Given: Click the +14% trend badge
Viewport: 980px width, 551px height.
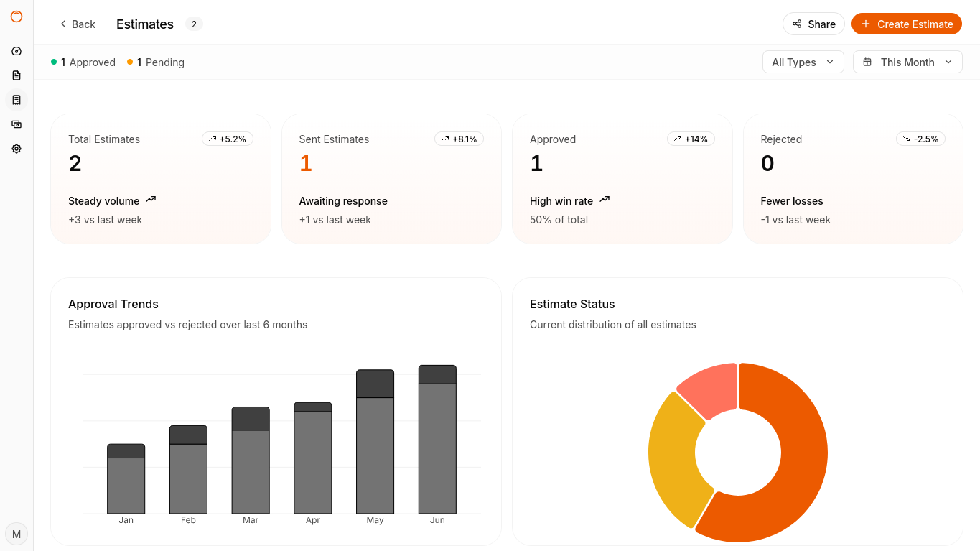Looking at the screenshot, I should tap(691, 139).
